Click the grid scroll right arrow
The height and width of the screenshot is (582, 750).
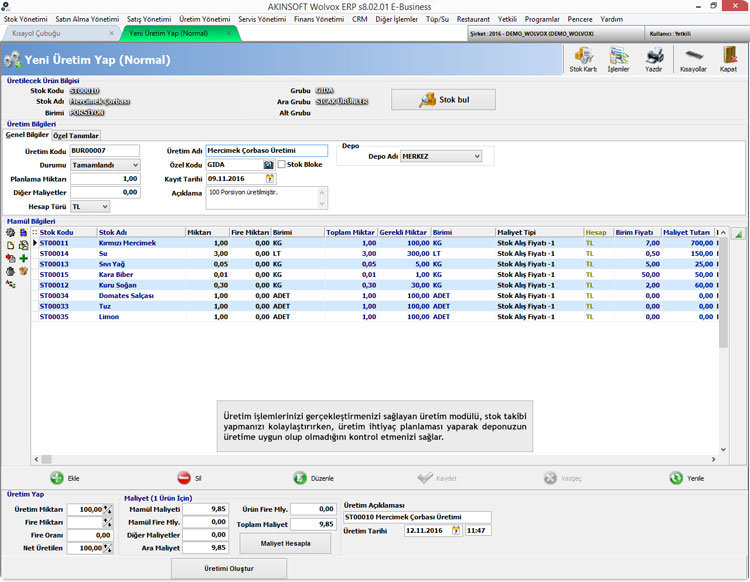pos(714,459)
